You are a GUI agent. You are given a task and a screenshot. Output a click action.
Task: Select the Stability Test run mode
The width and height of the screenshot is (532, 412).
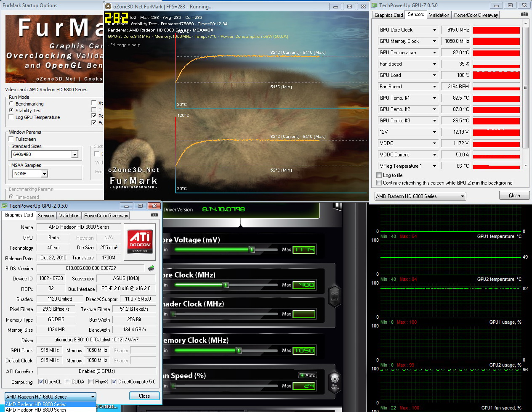(x=11, y=110)
